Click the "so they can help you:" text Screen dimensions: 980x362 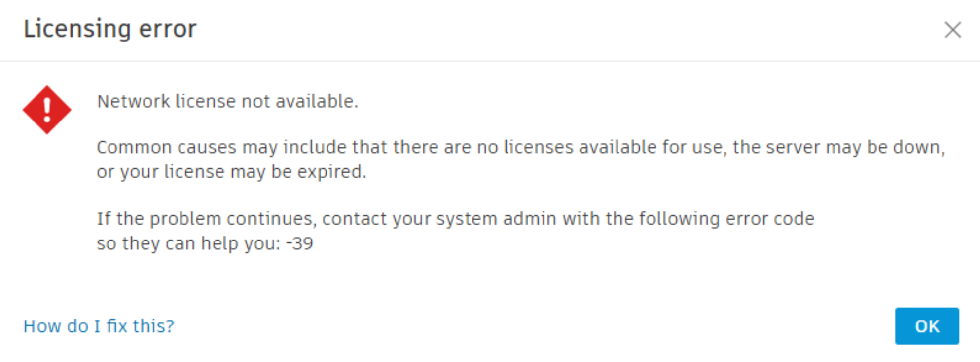pyautogui.click(x=188, y=243)
